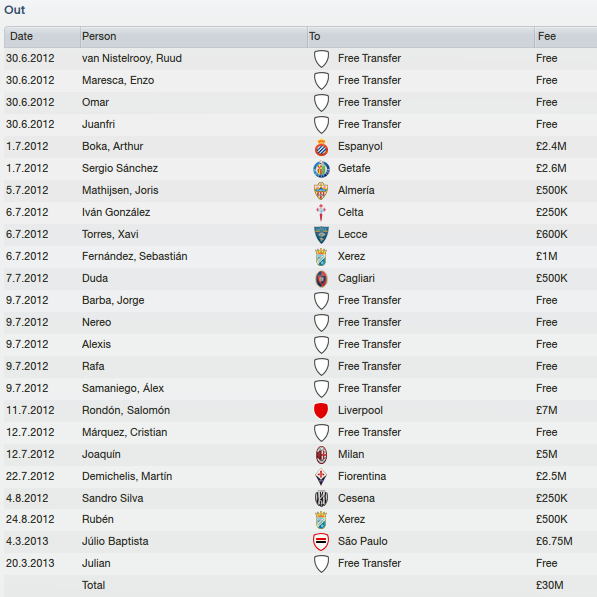Click the Getafe club badge
The image size is (597, 597).
click(321, 169)
